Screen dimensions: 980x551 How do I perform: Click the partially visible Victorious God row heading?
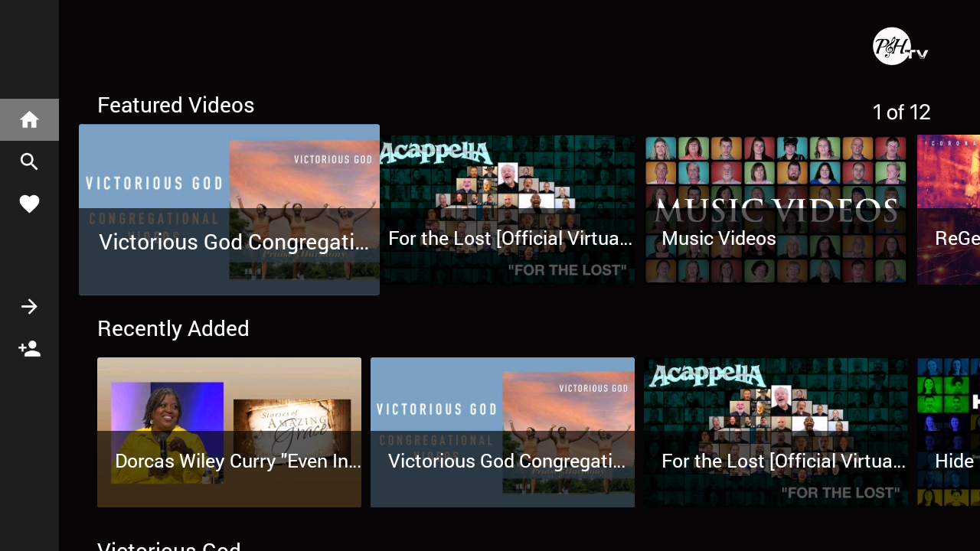click(169, 546)
